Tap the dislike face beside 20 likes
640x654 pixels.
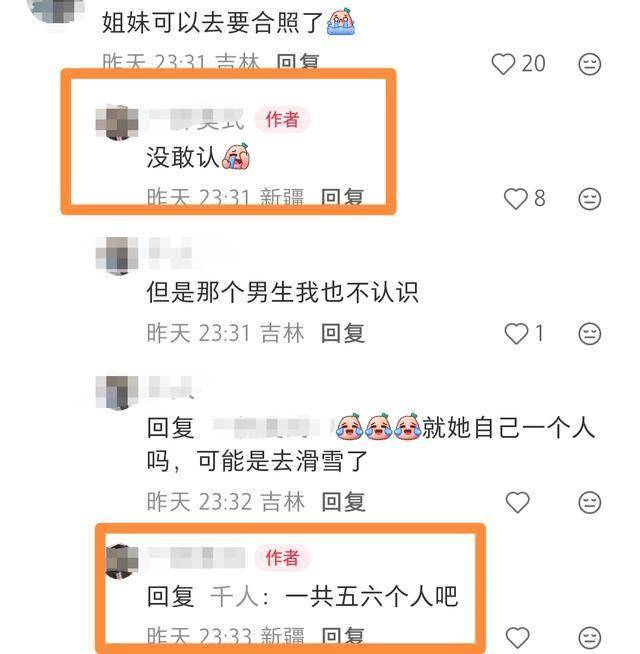click(590, 64)
